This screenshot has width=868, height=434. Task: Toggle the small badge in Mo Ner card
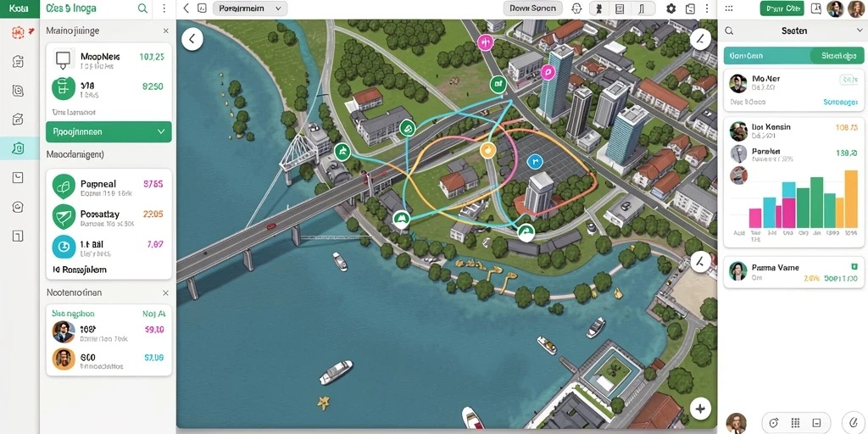848,81
